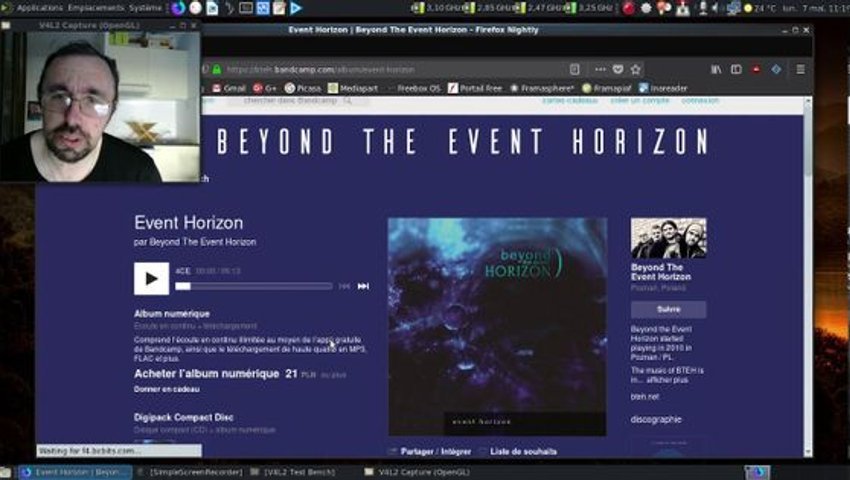Click the 'Album numérique' heading
The width and height of the screenshot is (850, 480).
point(172,313)
